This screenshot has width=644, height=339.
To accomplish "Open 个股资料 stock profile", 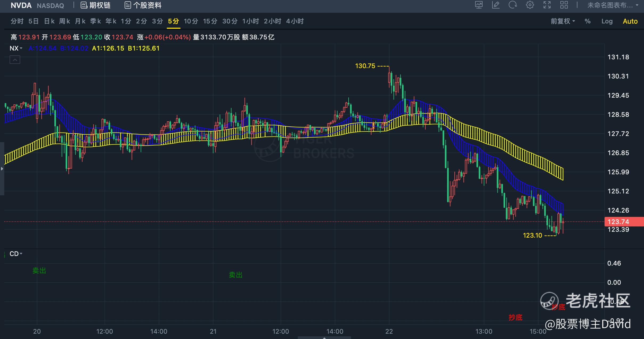I will click(x=143, y=5).
